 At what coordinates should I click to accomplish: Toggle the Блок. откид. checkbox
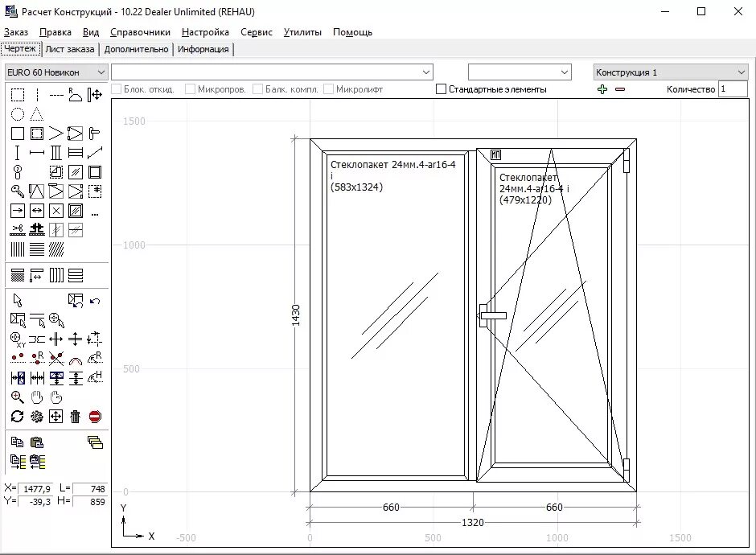(x=116, y=89)
